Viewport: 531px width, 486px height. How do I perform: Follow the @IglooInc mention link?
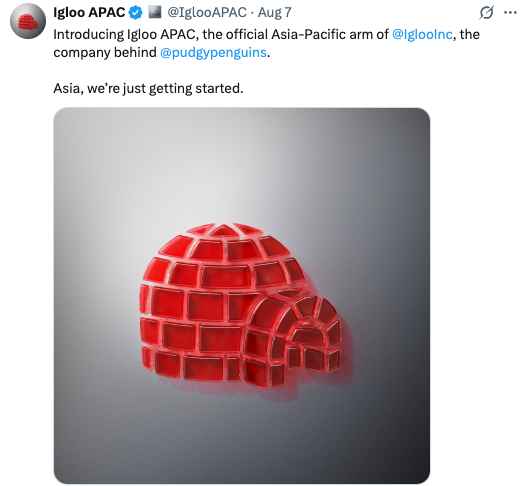pyautogui.click(x=422, y=34)
